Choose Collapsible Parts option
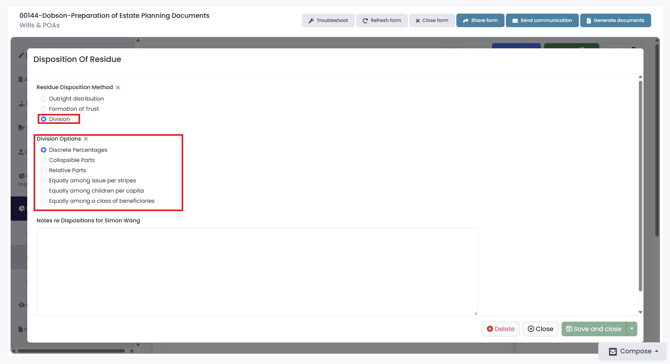The width and height of the screenshot is (670, 364). click(44, 160)
